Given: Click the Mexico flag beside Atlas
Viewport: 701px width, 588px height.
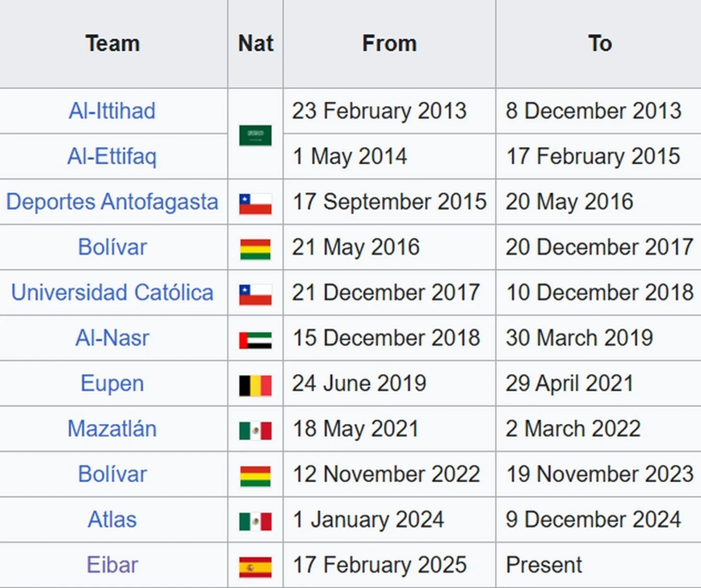Looking at the screenshot, I should click(x=255, y=522).
